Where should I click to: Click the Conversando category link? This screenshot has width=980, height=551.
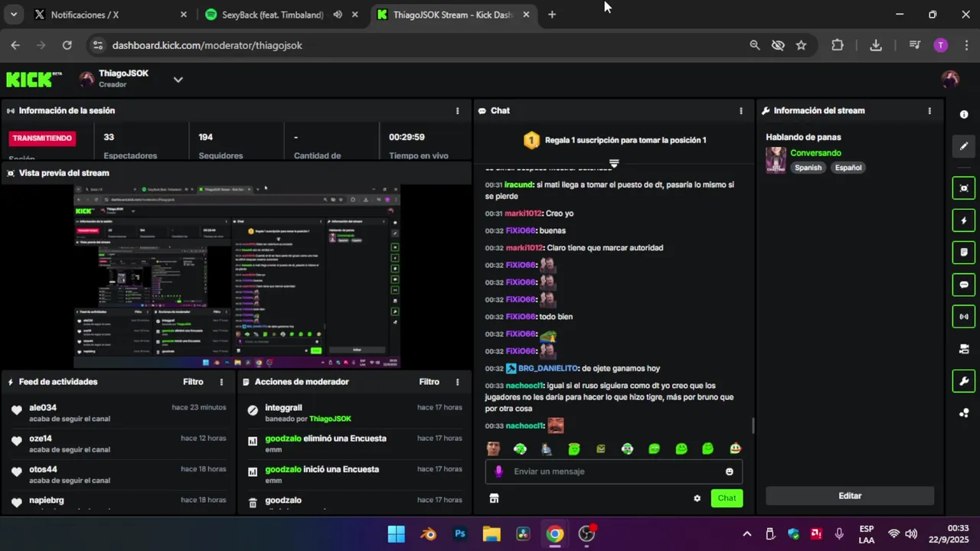(815, 153)
